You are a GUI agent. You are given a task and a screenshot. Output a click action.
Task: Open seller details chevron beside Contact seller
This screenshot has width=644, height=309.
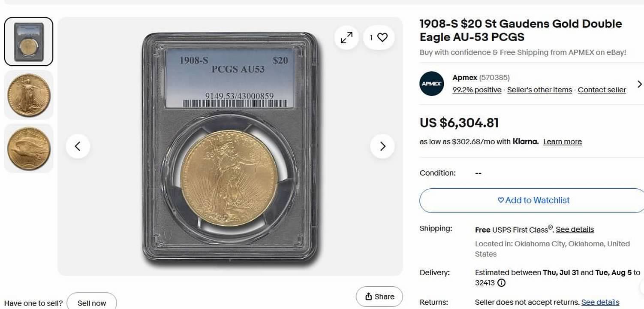pyautogui.click(x=639, y=84)
